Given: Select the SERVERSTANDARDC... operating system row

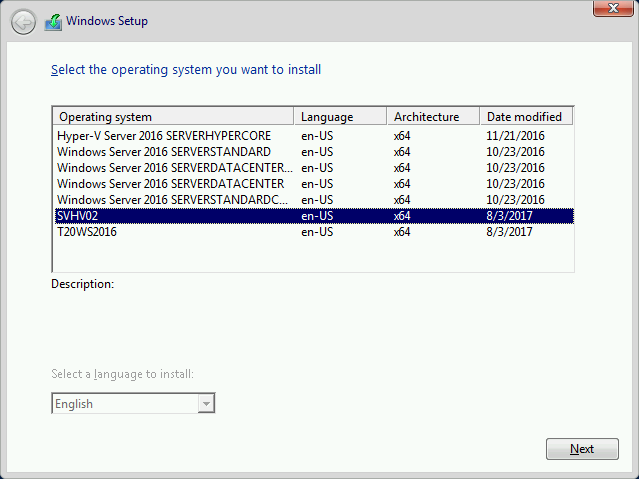Looking at the screenshot, I should tap(314, 200).
